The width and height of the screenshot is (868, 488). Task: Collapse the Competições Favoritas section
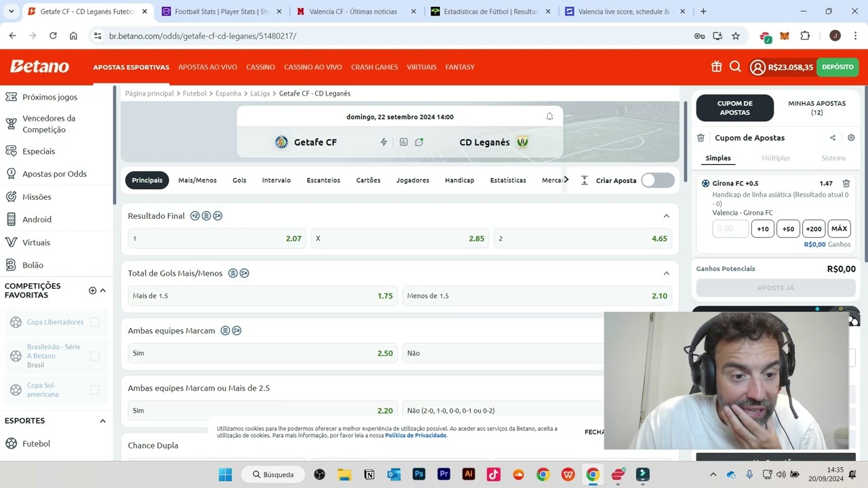point(103,290)
